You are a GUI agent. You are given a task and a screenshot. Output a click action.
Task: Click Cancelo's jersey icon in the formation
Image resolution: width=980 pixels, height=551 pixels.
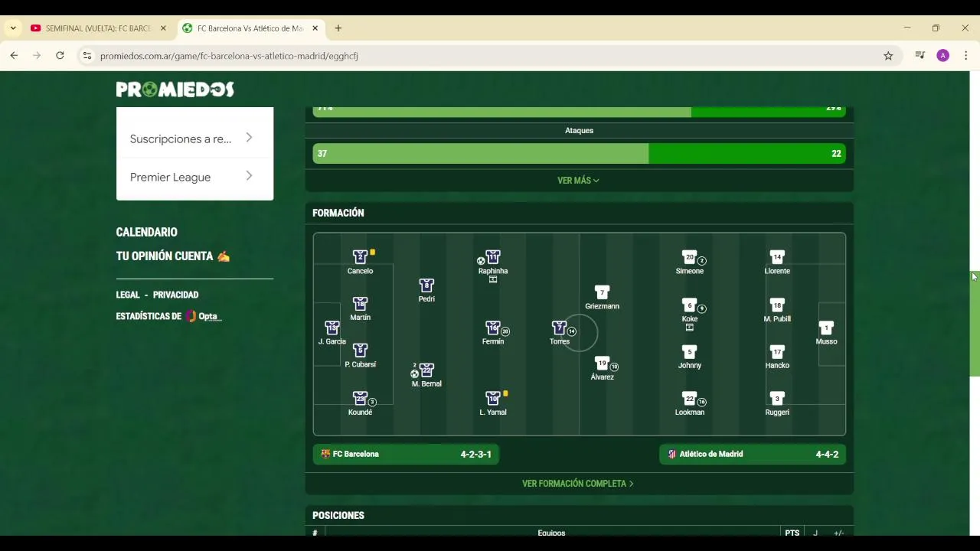tap(360, 257)
